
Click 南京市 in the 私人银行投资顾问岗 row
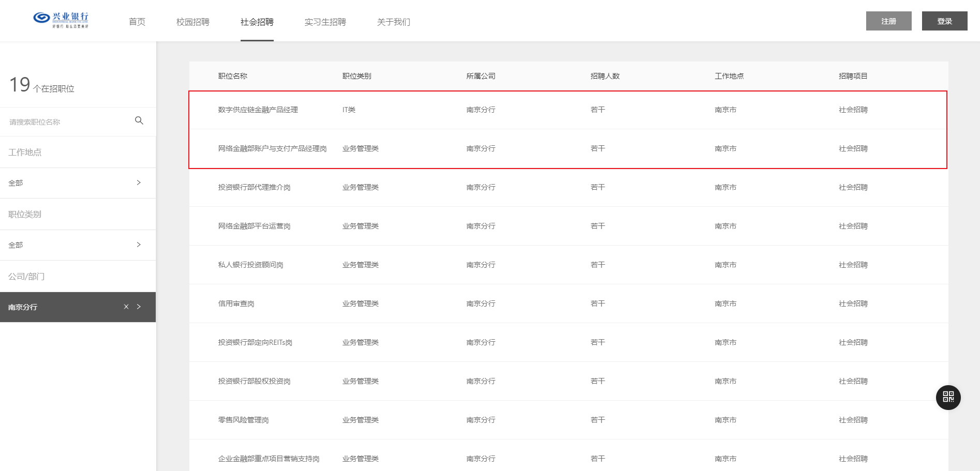tap(725, 265)
